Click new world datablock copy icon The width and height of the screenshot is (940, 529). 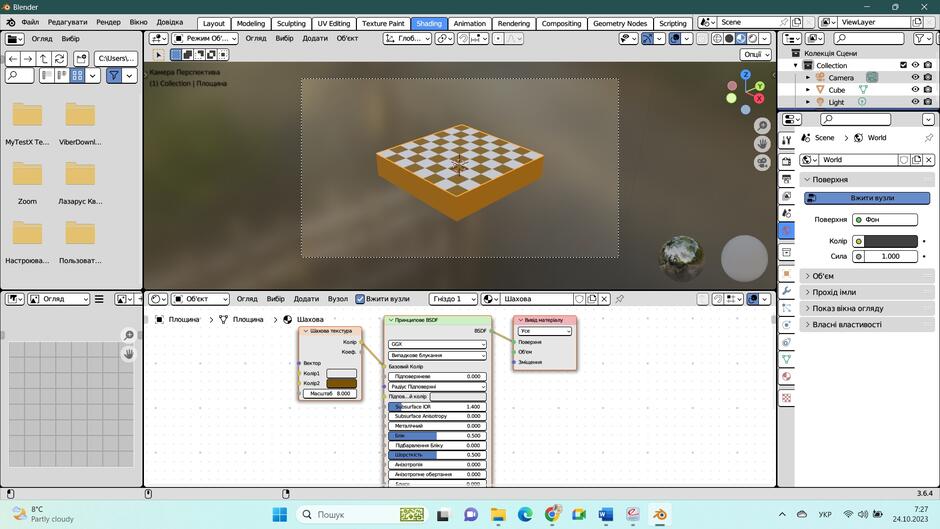coord(917,160)
